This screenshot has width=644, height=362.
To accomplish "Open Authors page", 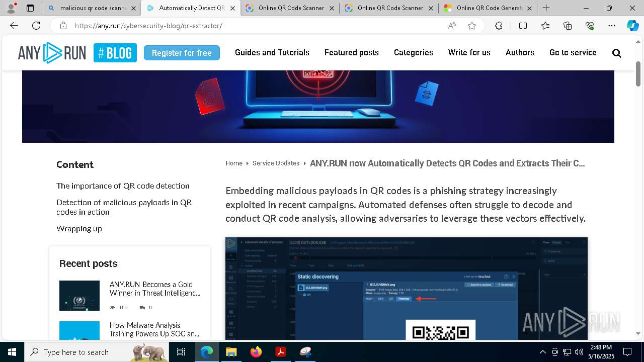I will [520, 52].
